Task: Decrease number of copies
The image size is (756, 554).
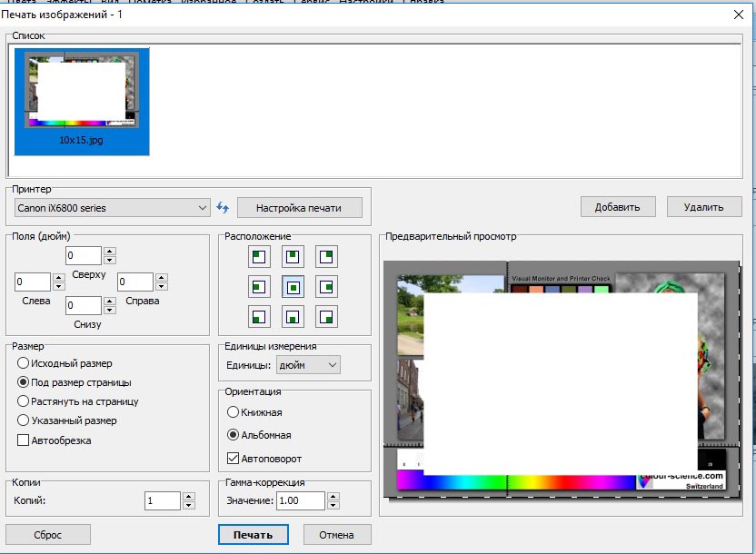Action: click(x=189, y=505)
